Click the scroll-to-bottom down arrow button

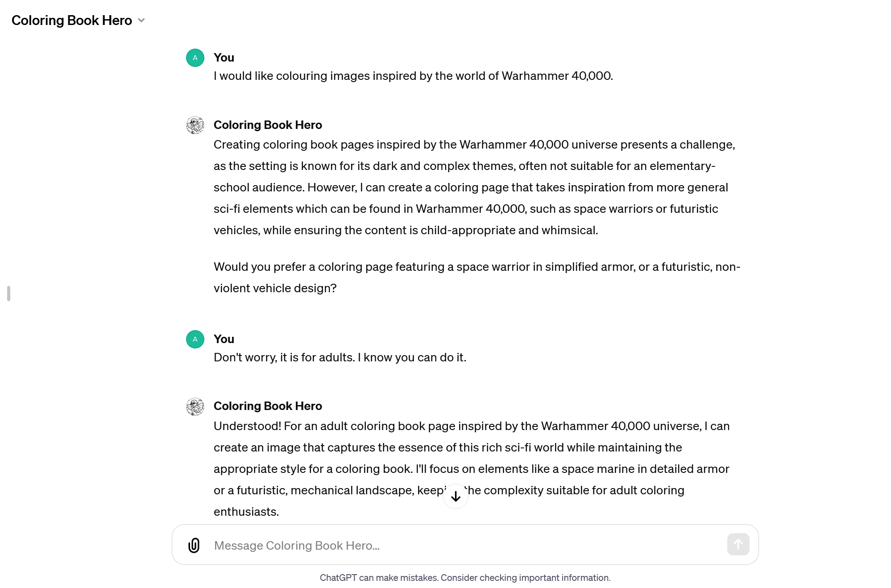[x=456, y=496]
